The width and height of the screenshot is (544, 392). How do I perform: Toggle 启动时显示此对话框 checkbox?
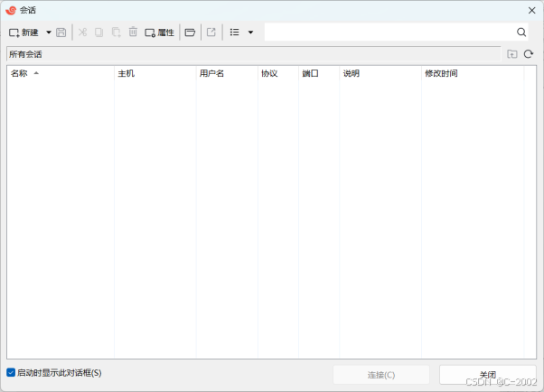11,372
